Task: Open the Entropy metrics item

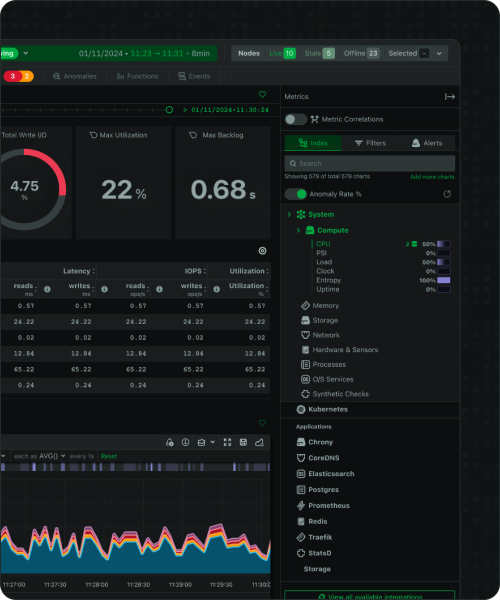Action: pos(329,280)
